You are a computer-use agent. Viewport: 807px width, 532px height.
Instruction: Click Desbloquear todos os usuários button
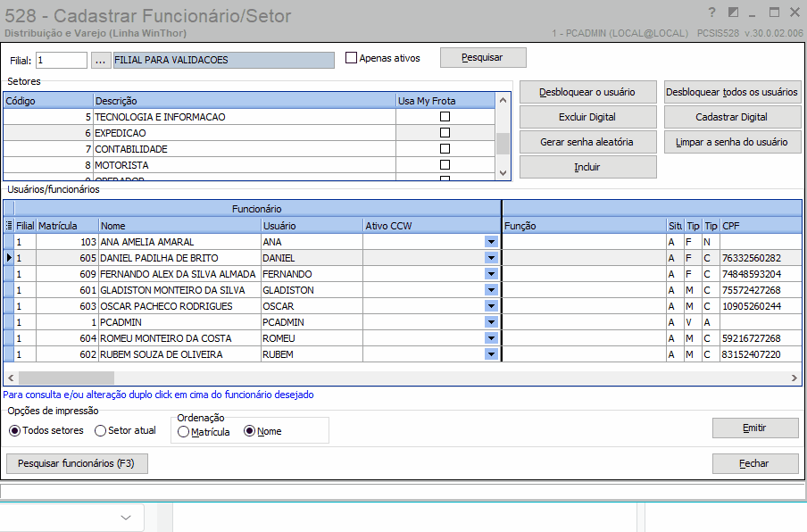(x=732, y=92)
